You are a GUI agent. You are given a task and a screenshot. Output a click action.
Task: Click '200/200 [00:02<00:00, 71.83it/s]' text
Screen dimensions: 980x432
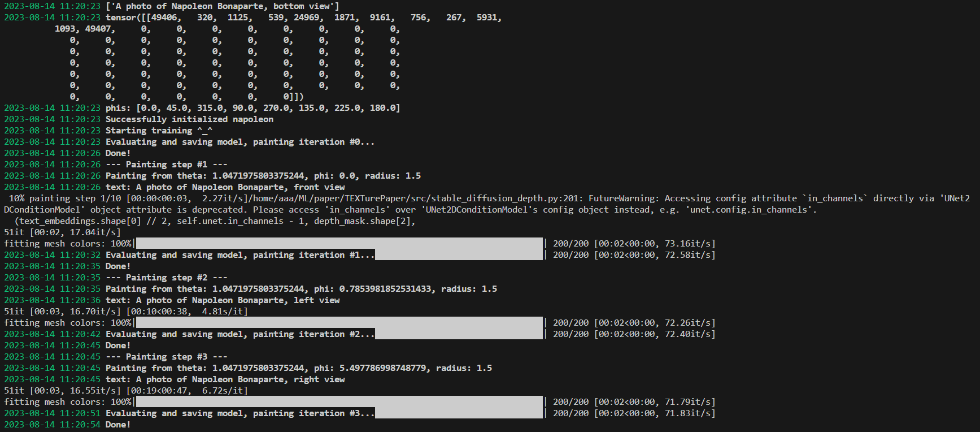point(634,413)
